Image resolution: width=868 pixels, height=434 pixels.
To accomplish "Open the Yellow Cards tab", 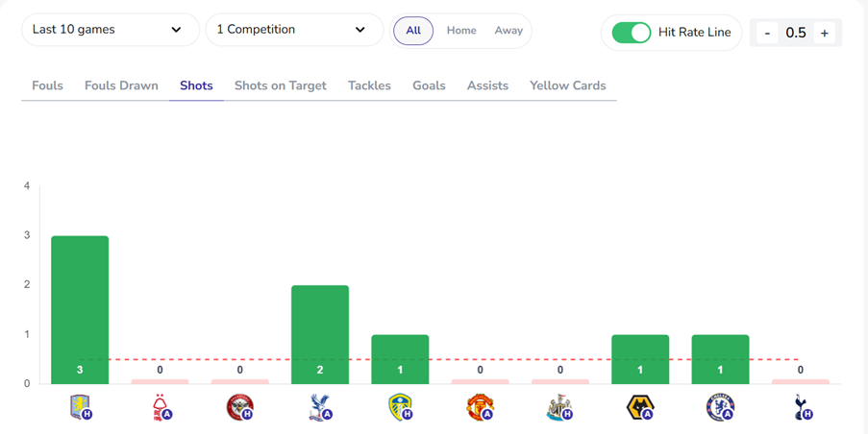I will point(568,85).
